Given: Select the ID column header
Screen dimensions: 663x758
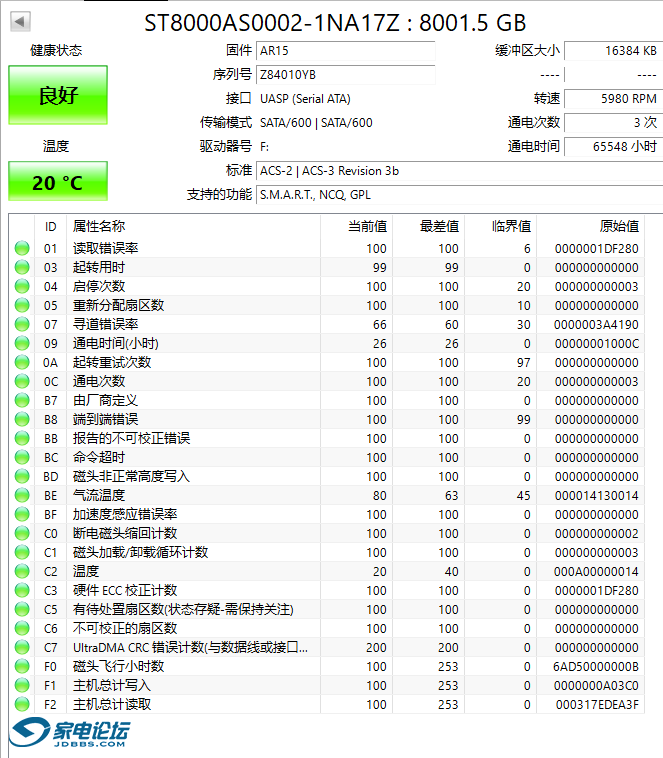Looking at the screenshot, I should pos(50,227).
